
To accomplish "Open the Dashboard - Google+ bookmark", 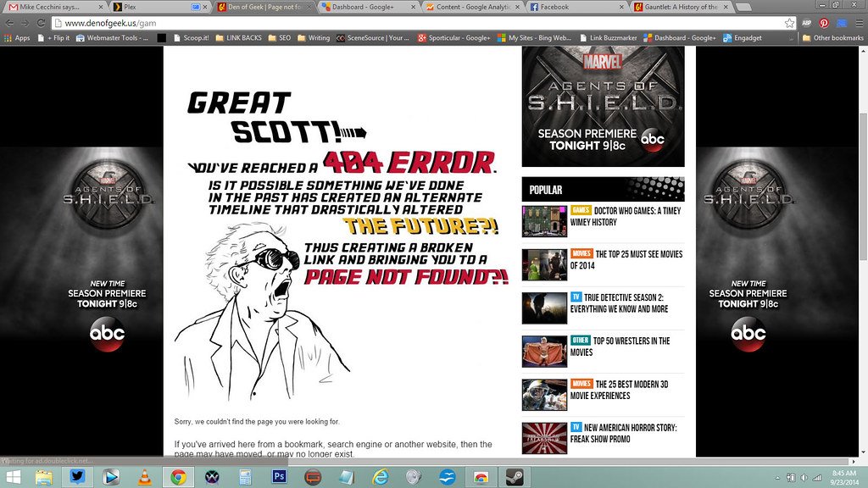I will [x=680, y=38].
